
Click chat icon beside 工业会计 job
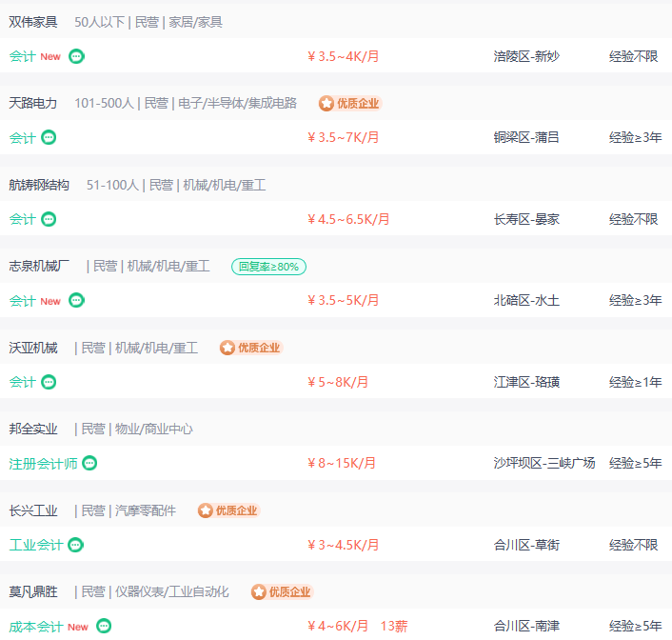click(x=76, y=545)
